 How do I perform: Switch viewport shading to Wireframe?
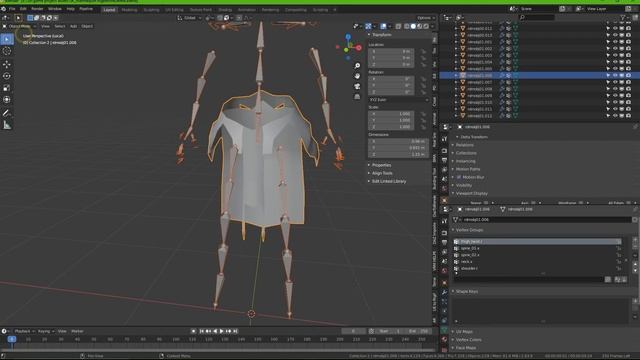[407, 26]
